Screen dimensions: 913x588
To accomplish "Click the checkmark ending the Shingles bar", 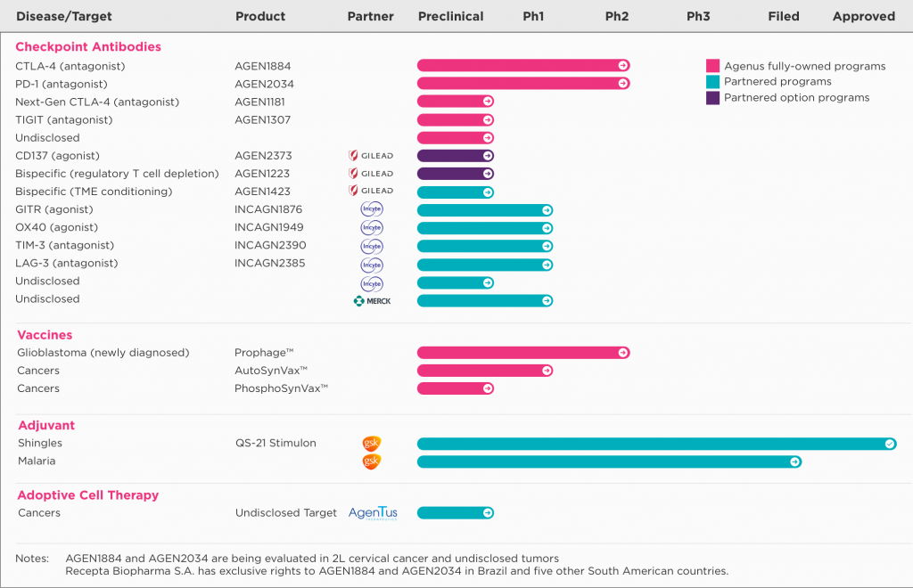I will click(x=890, y=444).
